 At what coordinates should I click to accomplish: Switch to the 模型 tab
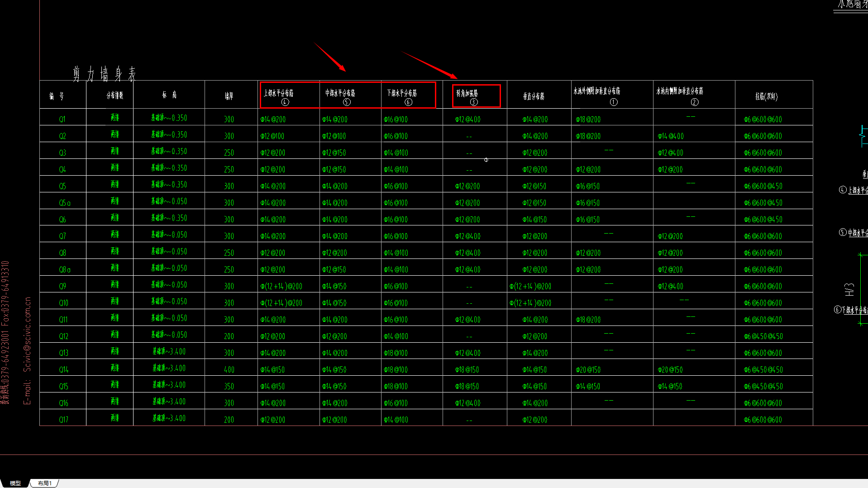point(15,483)
